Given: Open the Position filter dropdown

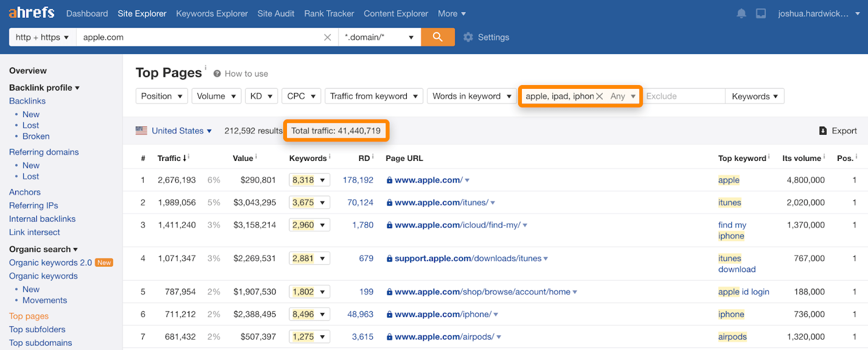Looking at the screenshot, I should coord(162,96).
